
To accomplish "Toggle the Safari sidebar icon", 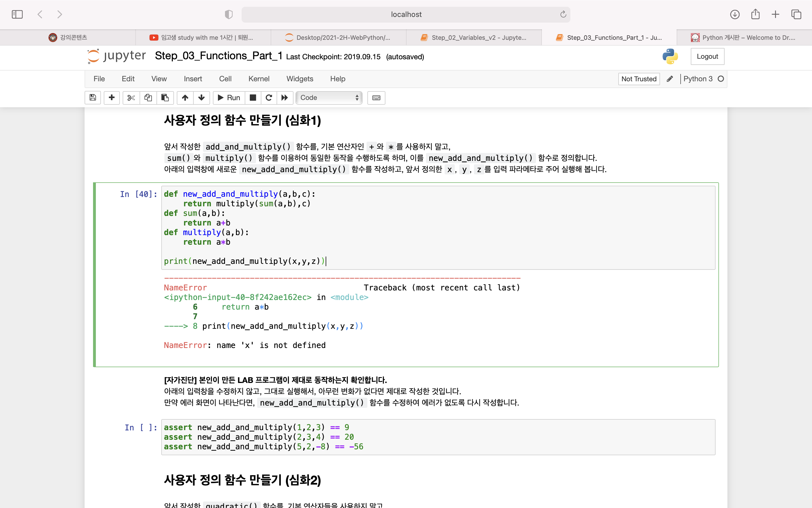I will tap(17, 14).
